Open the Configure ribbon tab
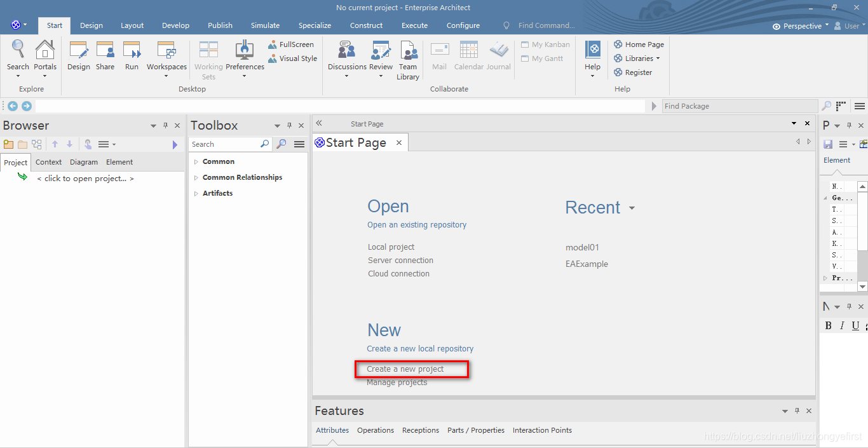Viewport: 868px width, 448px height. pos(463,25)
